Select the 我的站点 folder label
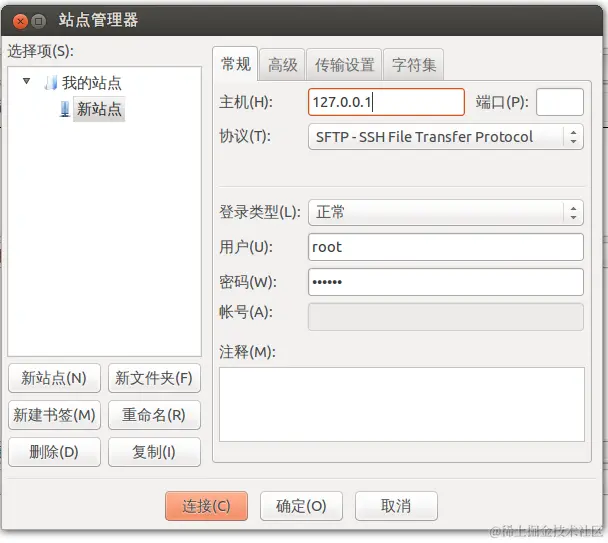This screenshot has width=608, height=543. pos(92,83)
